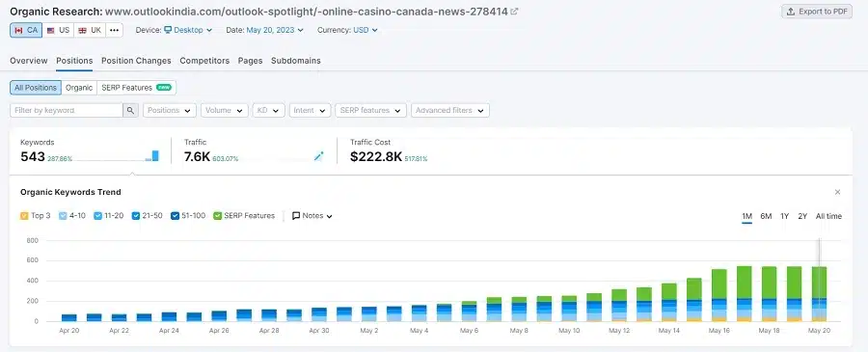Focus the Filter by keyword input field
The image size is (868, 352).
[67, 110]
